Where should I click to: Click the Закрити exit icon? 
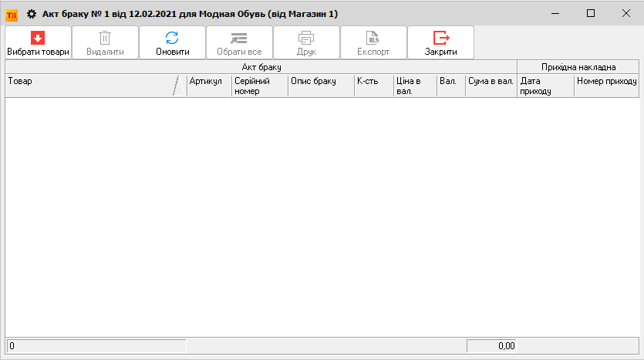pyautogui.click(x=440, y=38)
